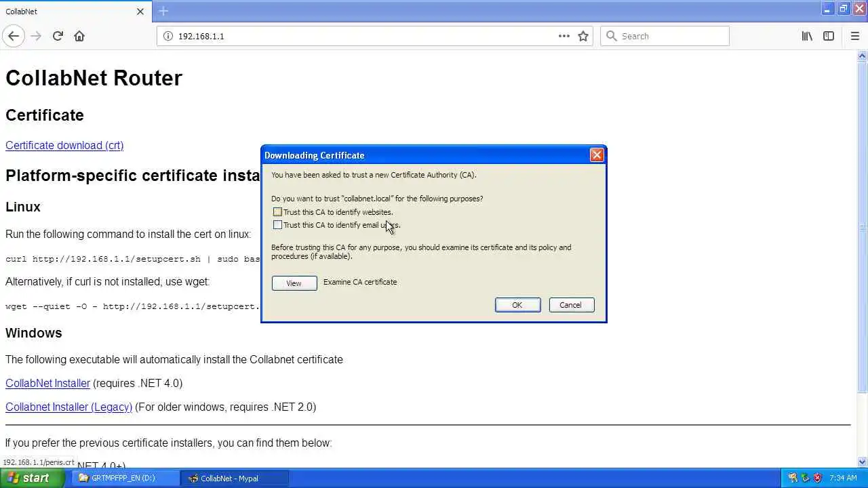Click the forward navigation arrow
This screenshot has width=868, height=488.
[36, 36]
